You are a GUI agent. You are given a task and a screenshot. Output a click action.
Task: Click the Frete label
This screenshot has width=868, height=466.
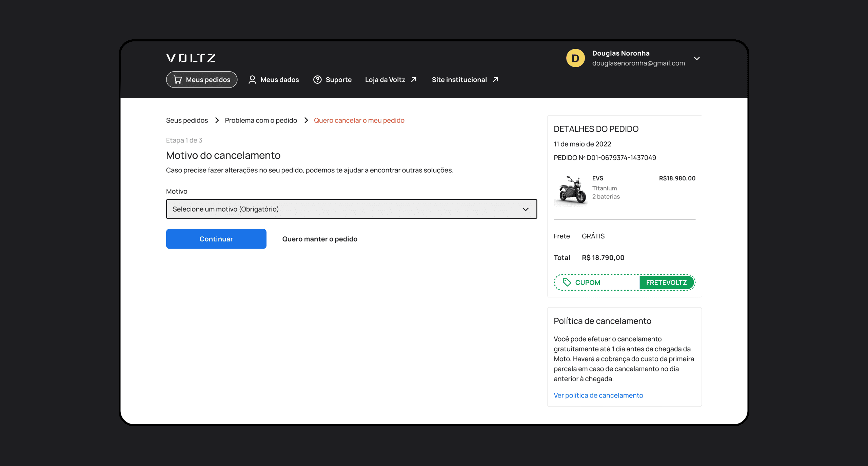[562, 236]
